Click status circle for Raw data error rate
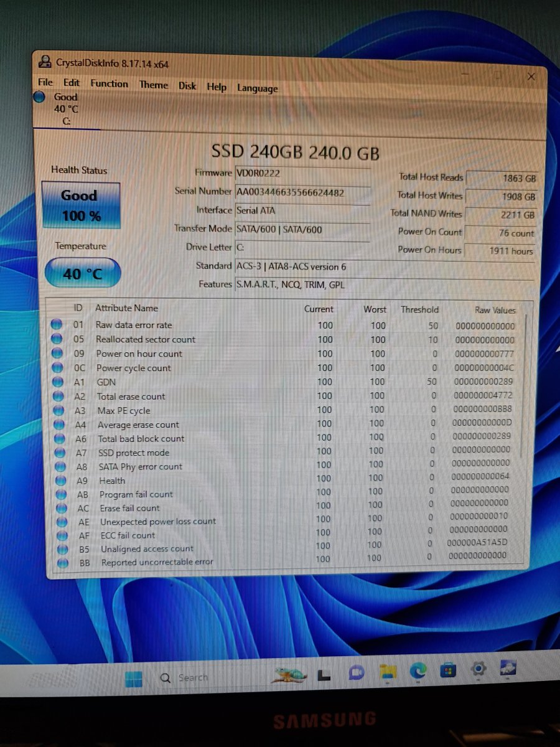560x747 pixels. coord(57,324)
